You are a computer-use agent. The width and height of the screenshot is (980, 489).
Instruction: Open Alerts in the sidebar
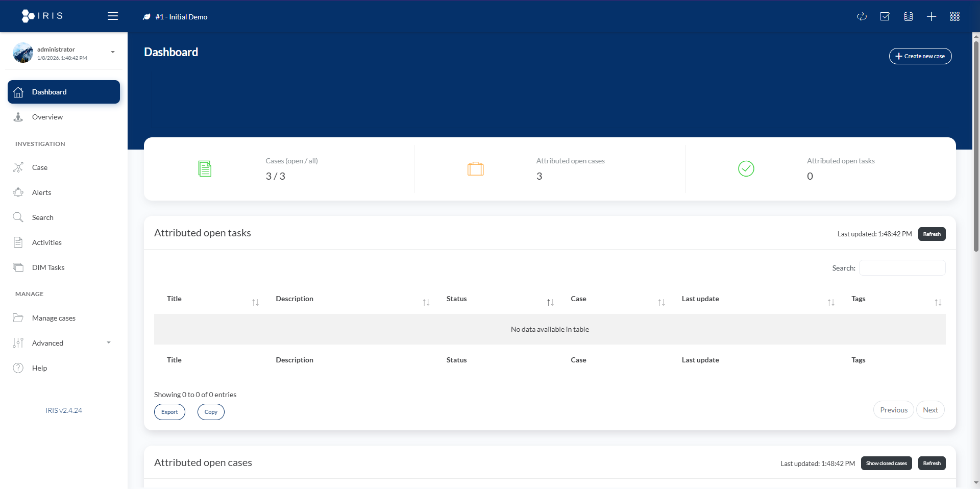pos(64,192)
